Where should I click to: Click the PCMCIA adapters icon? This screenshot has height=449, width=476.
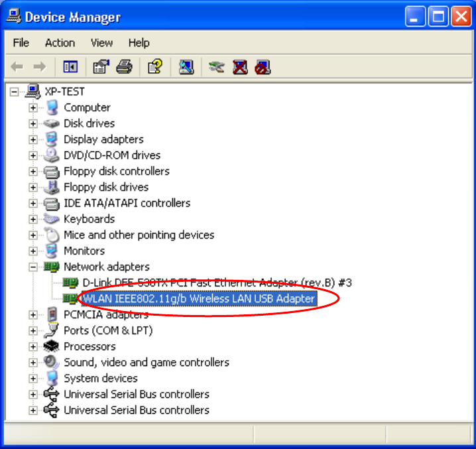tap(52, 314)
